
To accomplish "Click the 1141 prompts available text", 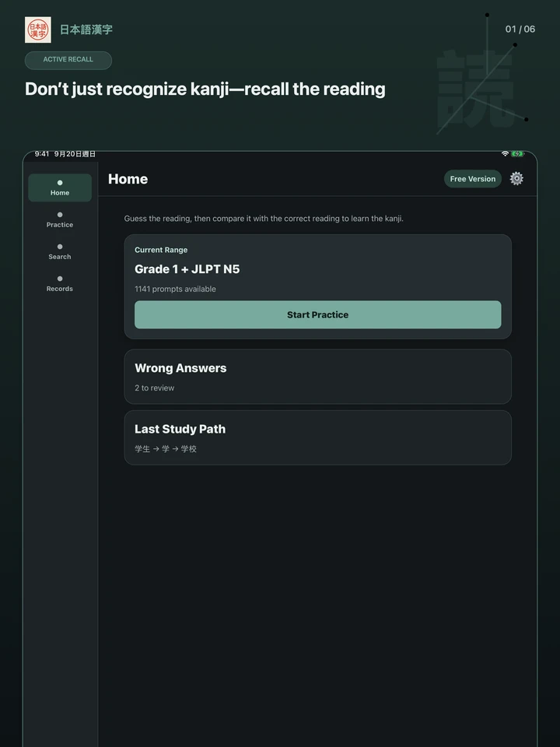I will tap(175, 289).
